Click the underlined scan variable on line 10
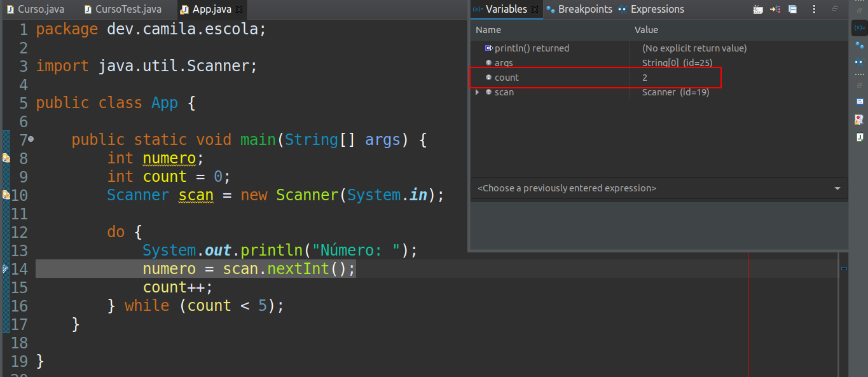Viewport: 868px width, 377px height. click(x=196, y=195)
